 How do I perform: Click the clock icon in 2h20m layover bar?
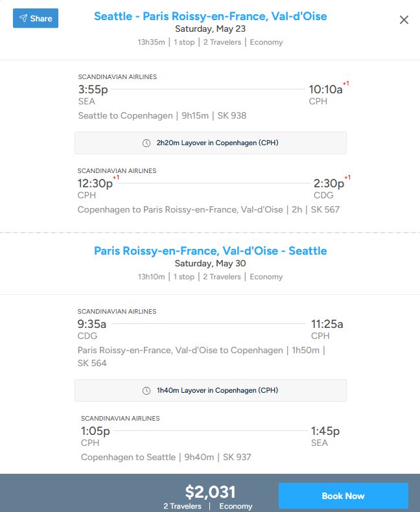point(146,143)
